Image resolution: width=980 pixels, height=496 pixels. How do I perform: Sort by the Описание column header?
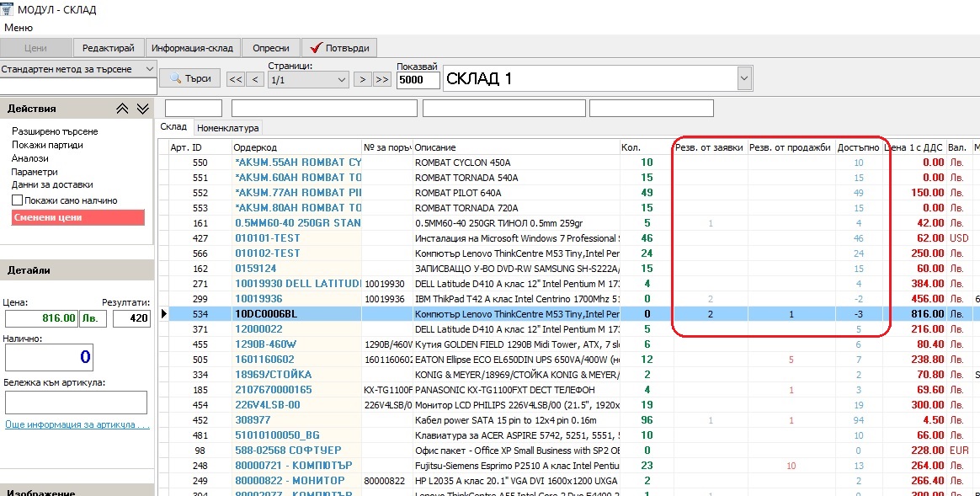coord(515,147)
